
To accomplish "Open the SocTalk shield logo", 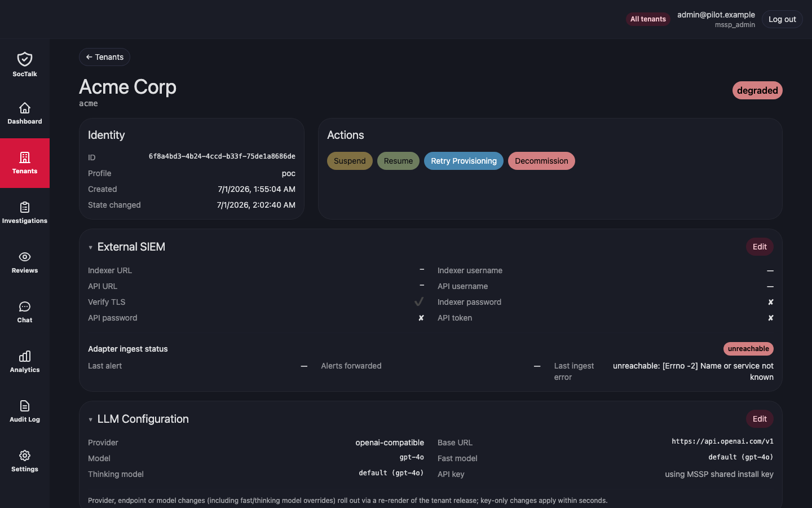I will (25, 59).
